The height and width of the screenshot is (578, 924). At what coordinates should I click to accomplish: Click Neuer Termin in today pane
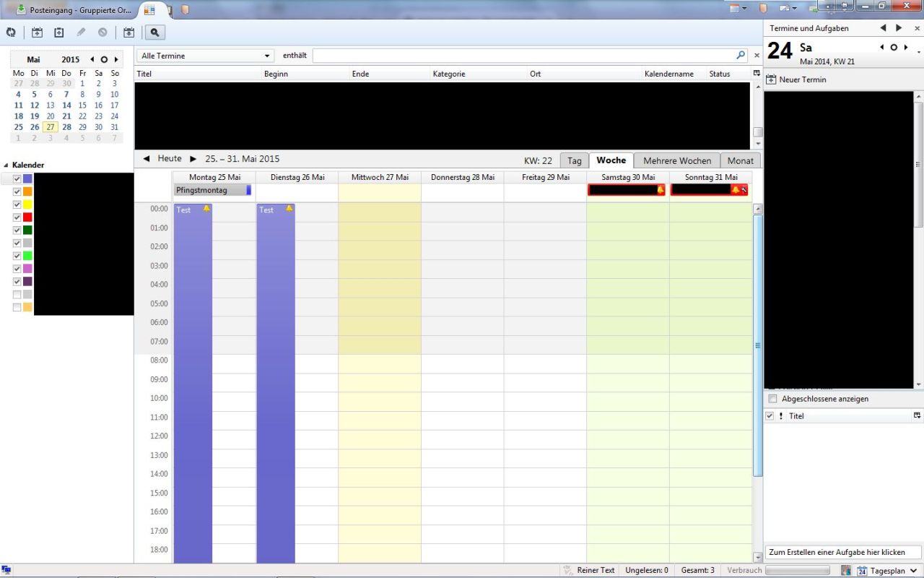click(x=796, y=79)
